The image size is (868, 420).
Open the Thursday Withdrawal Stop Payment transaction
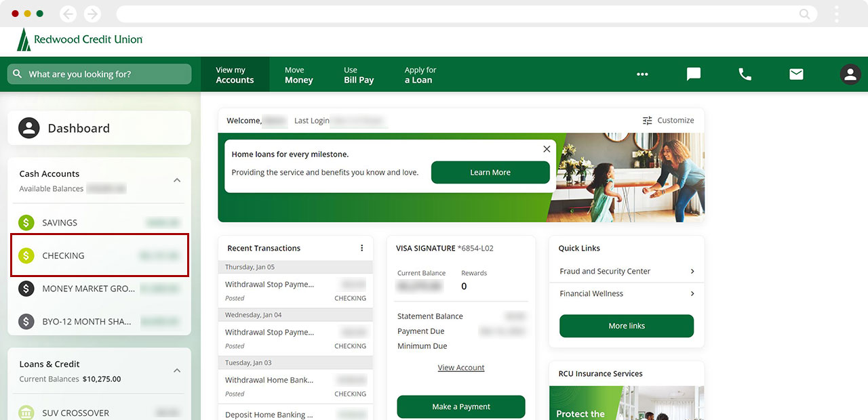click(296, 291)
